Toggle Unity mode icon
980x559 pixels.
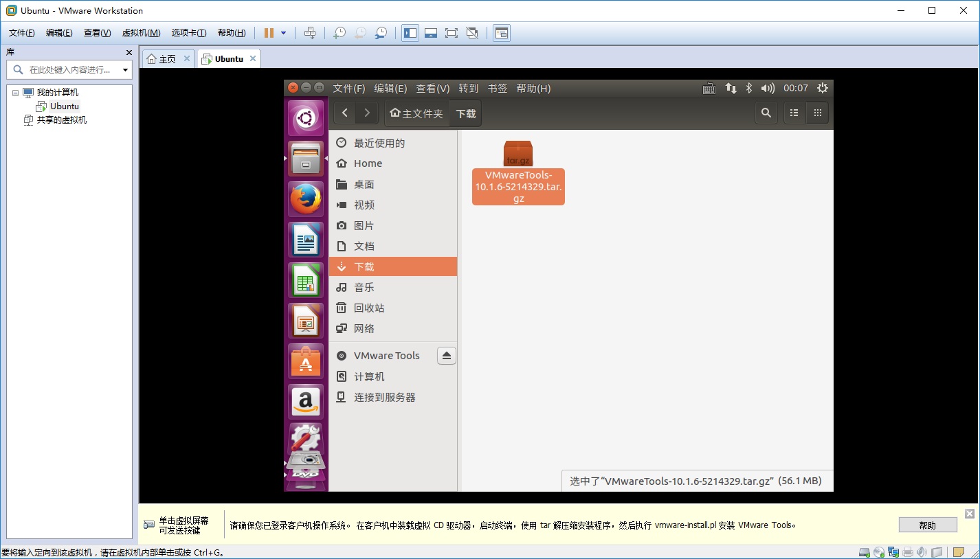472,33
